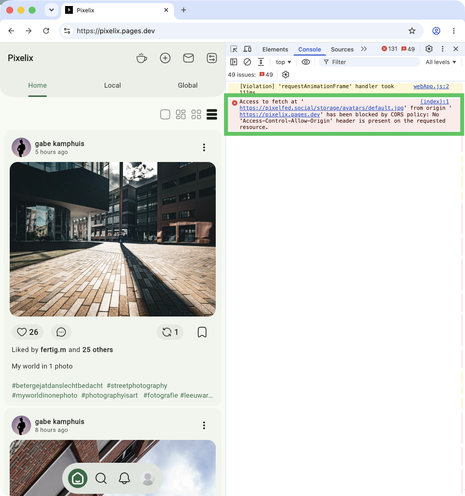Open notifications bell in bottom navigation
Viewport: 465px width, 496px height.
click(x=124, y=479)
